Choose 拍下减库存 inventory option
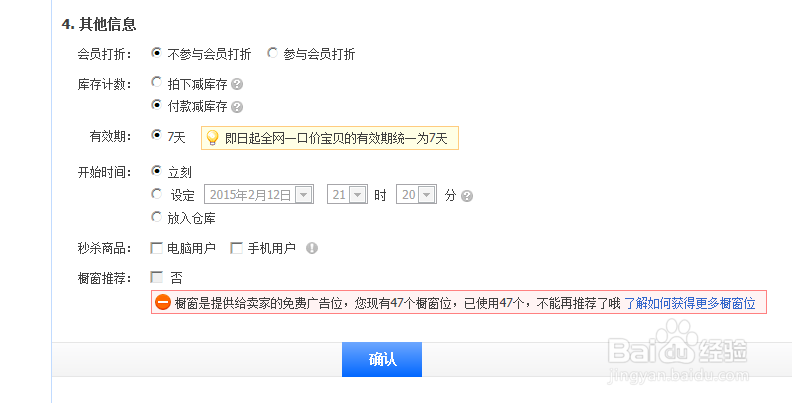Screen dimensions: 792x403 pyautogui.click(x=156, y=83)
